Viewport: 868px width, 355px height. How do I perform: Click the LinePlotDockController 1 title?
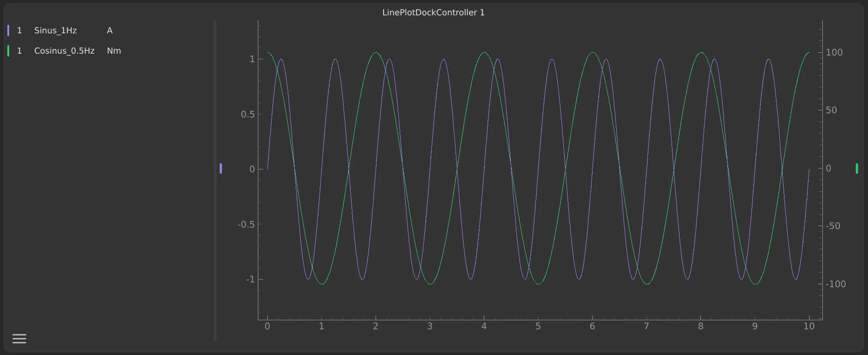click(433, 13)
